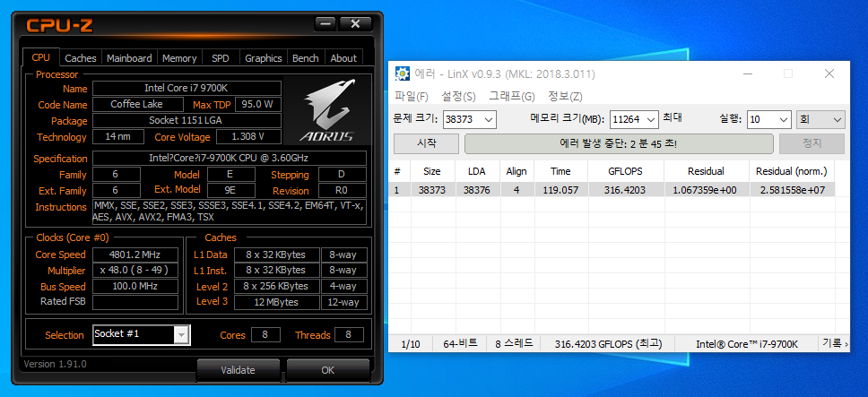Select the 316.4203 GFLOPS table cell
The image size is (868, 397).
pos(626,190)
